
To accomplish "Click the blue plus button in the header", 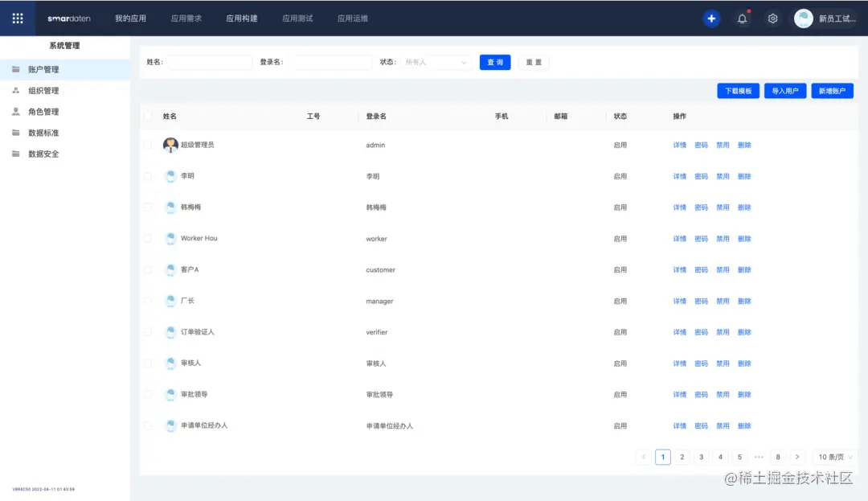I will [x=711, y=18].
